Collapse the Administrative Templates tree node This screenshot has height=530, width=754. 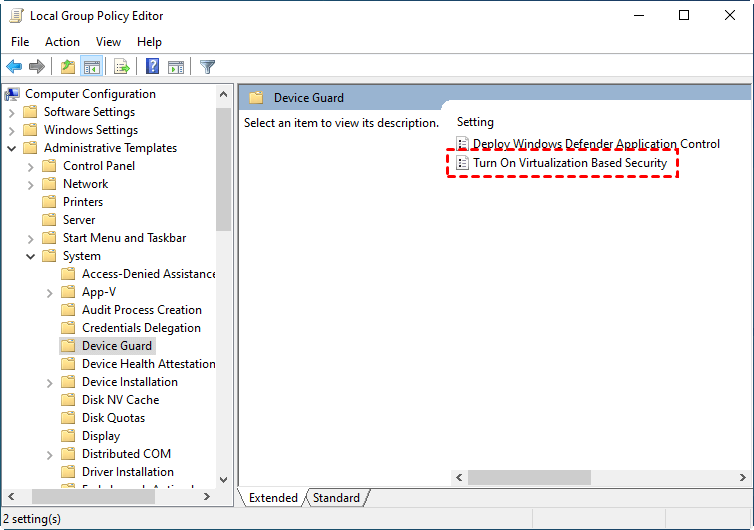point(12,148)
